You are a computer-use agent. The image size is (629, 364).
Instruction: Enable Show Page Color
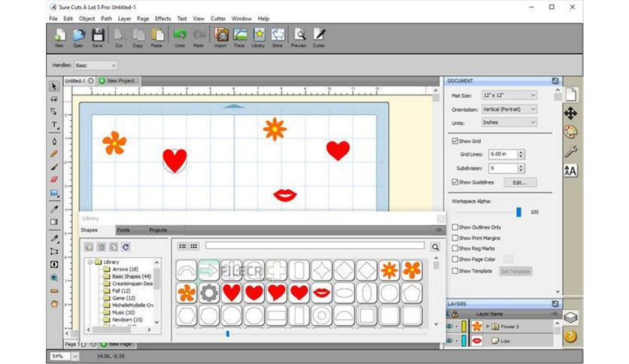tap(455, 259)
